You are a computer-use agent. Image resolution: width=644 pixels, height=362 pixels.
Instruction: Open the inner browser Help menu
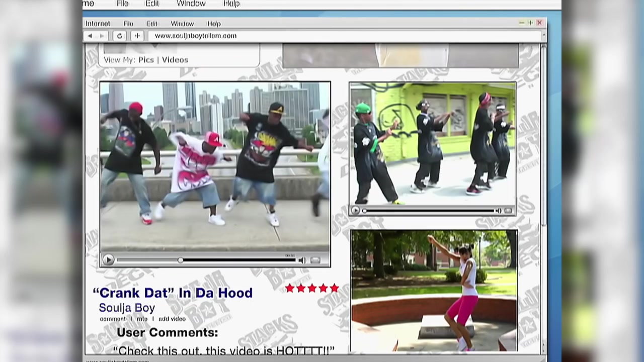point(214,24)
